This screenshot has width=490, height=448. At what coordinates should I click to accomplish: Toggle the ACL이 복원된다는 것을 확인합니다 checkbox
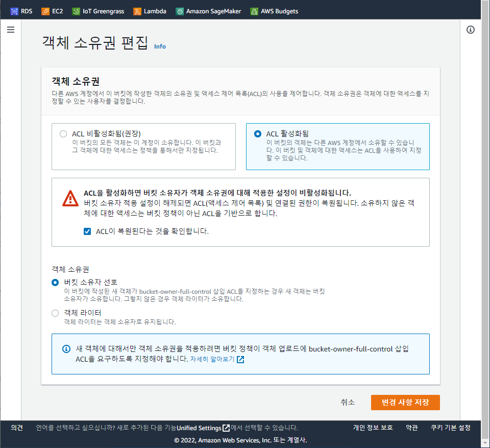pyautogui.click(x=87, y=231)
